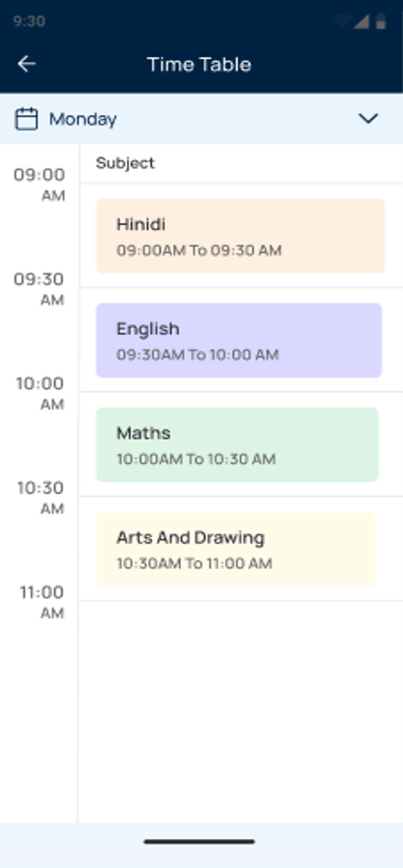The image size is (403, 868).
Task: Expand the day chevron dropdown
Action: (368, 119)
